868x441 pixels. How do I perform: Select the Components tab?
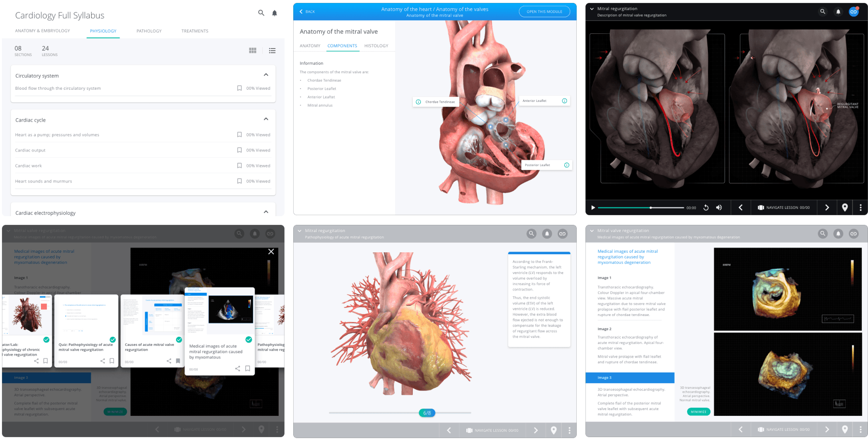pos(342,46)
